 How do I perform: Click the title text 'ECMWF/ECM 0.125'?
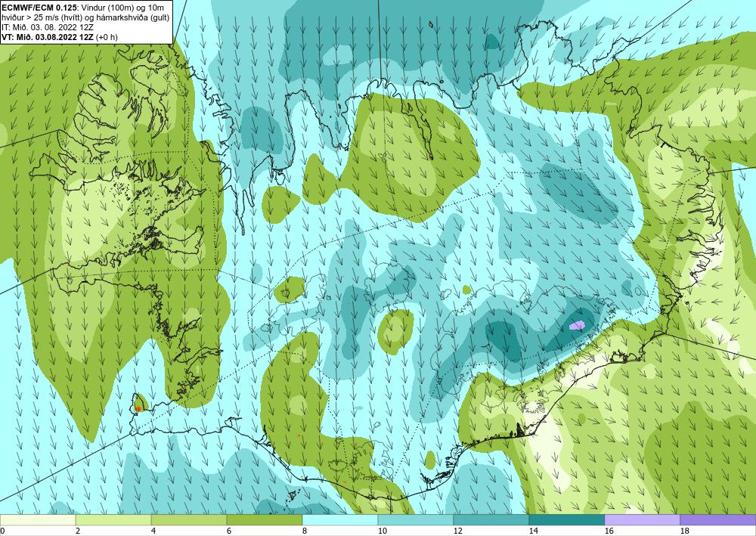pyautogui.click(x=39, y=8)
